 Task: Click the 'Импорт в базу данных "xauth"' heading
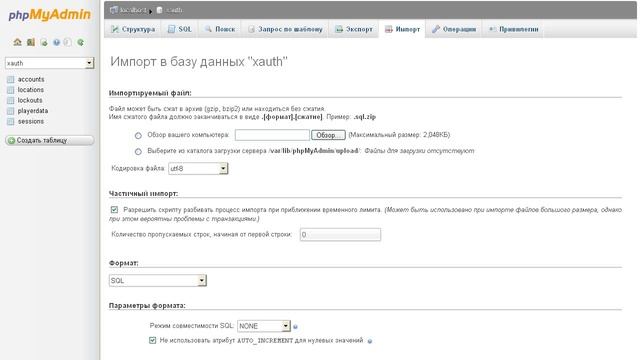point(199,62)
